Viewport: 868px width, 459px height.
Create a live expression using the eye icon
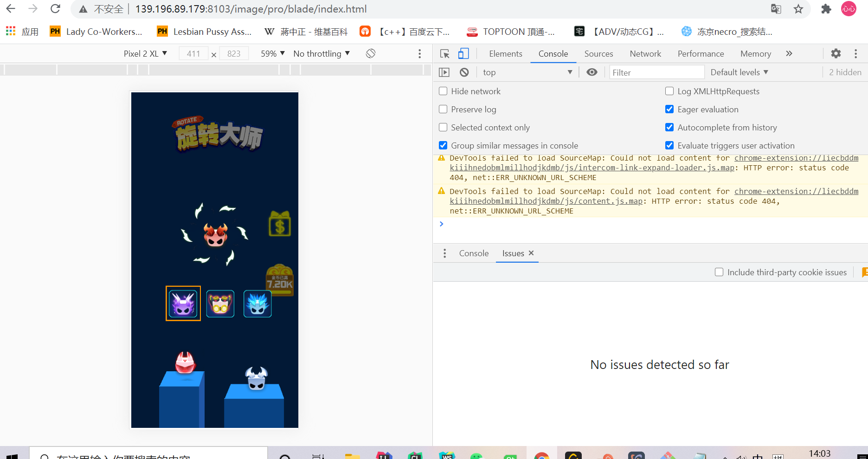[592, 72]
